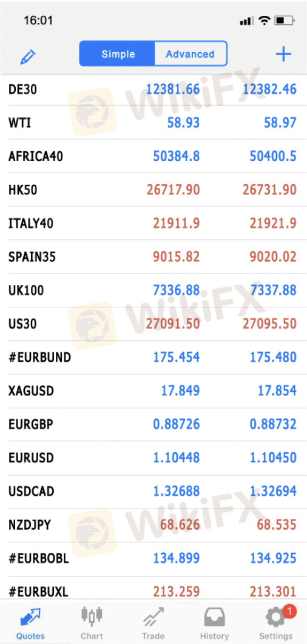Tap NZDJPY ask price 68.535
The height and width of the screenshot is (644, 307).
point(273,525)
